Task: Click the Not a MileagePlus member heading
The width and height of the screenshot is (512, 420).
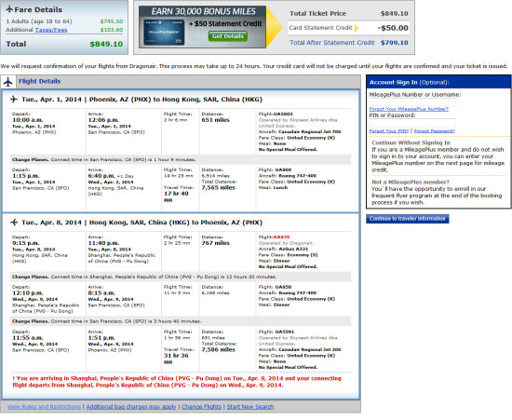Action: click(411, 183)
